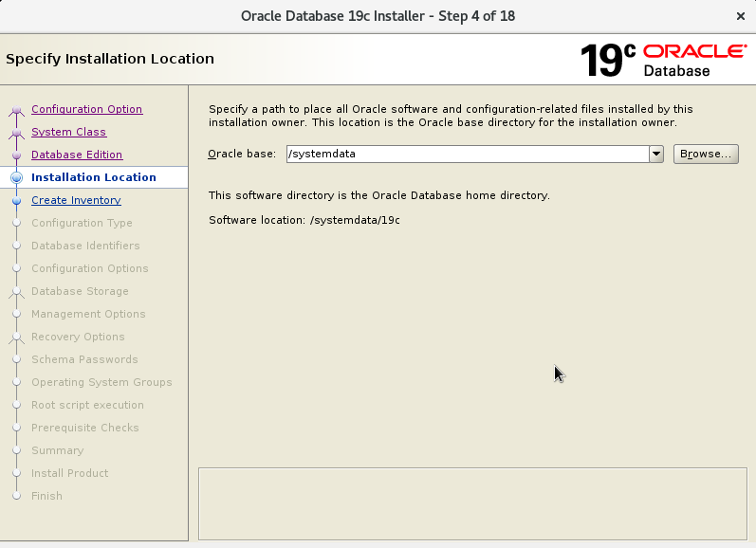Click the Create Inventory step bullet icon
The image size is (756, 548).
coord(16,200)
